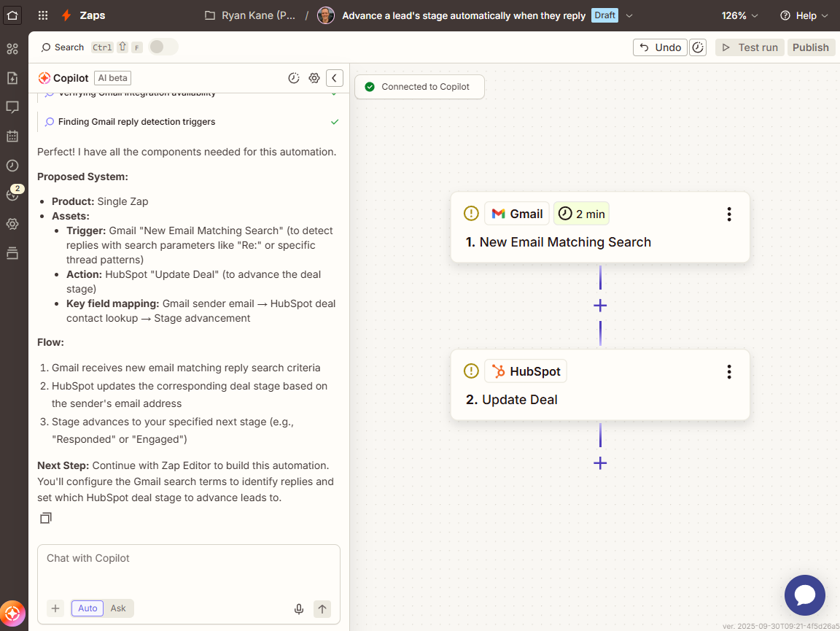
Task: Click the Copilot logo icon in panel header
Action: tap(44, 78)
